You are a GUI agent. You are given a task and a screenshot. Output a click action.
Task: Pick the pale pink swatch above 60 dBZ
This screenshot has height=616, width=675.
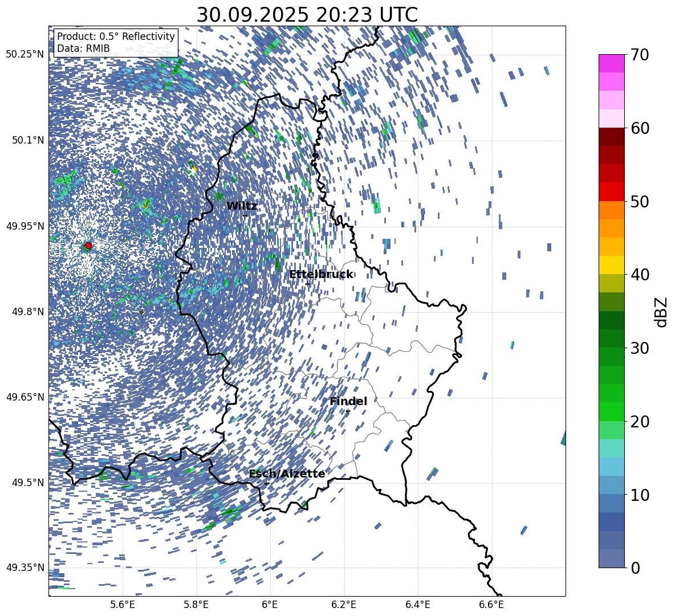pos(611,119)
